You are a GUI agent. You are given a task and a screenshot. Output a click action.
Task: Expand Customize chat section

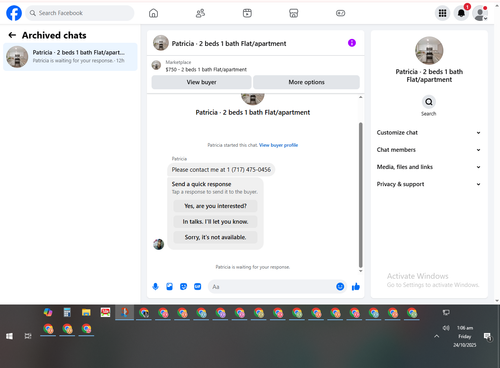click(429, 133)
